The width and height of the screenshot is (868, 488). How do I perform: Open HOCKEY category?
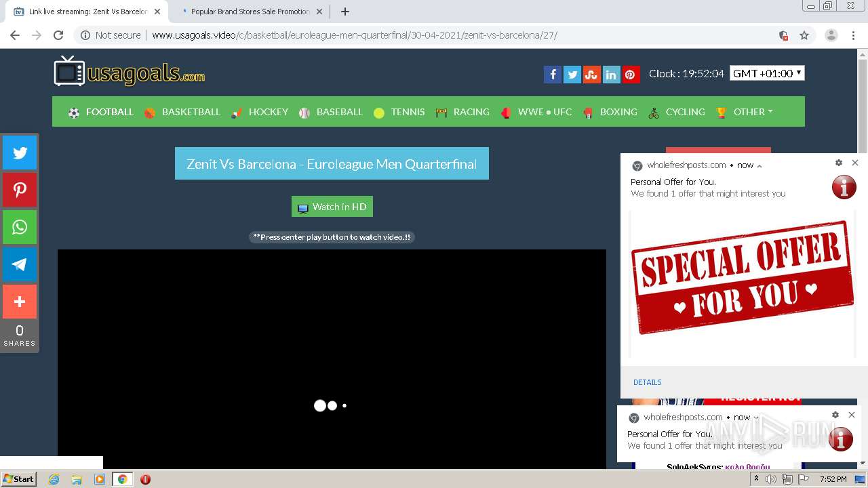[x=260, y=112]
